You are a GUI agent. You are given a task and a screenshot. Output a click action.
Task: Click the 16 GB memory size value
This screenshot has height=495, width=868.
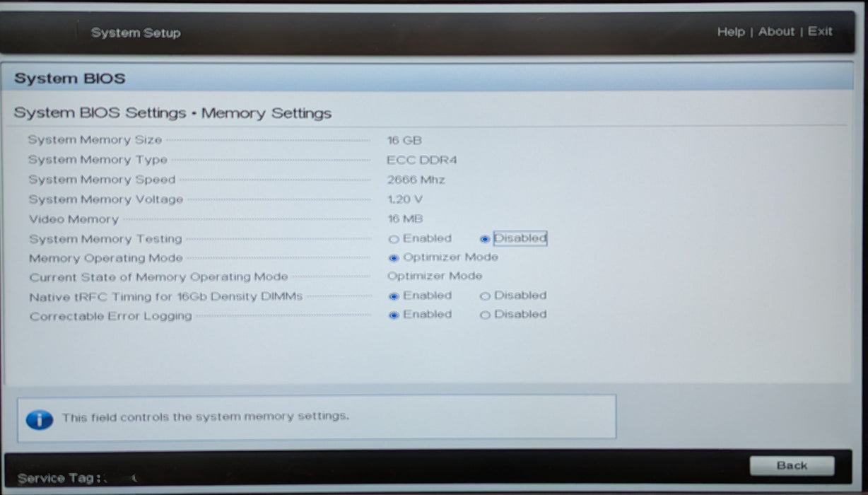[404, 141]
